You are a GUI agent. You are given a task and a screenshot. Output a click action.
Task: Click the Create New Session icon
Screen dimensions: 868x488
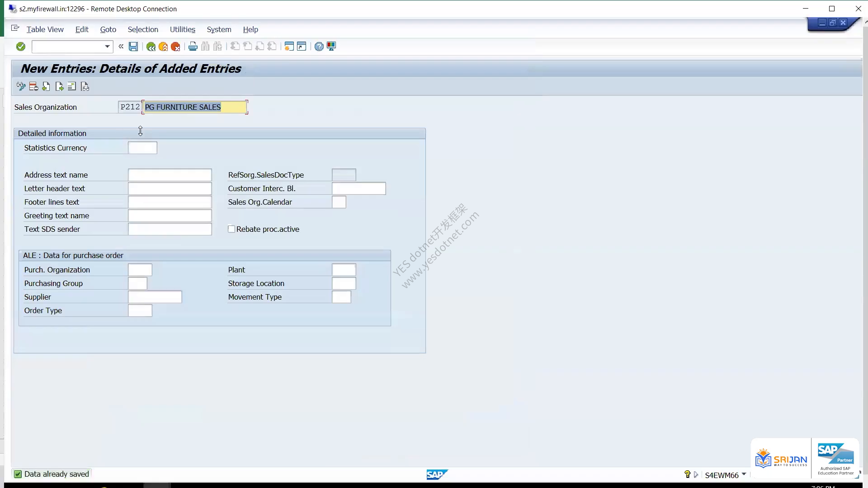click(289, 47)
